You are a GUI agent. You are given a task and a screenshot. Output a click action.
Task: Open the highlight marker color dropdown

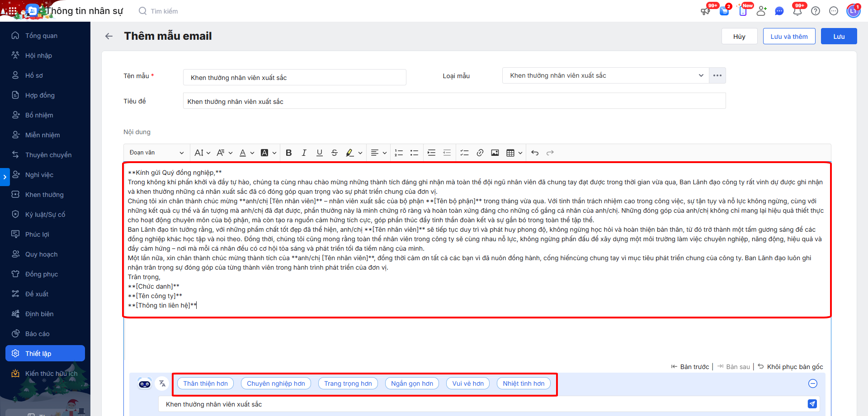click(354, 153)
